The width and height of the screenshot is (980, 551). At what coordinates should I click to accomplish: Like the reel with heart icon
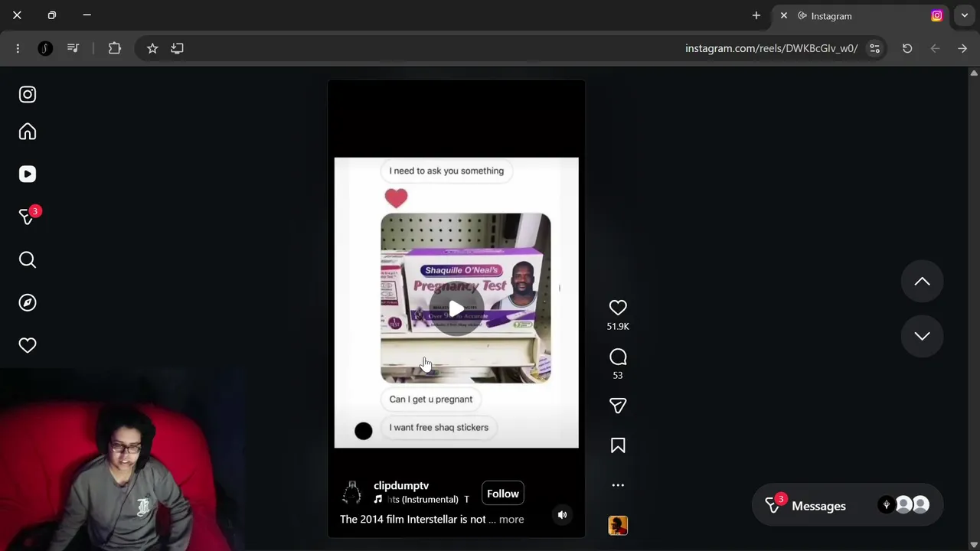[618, 308]
